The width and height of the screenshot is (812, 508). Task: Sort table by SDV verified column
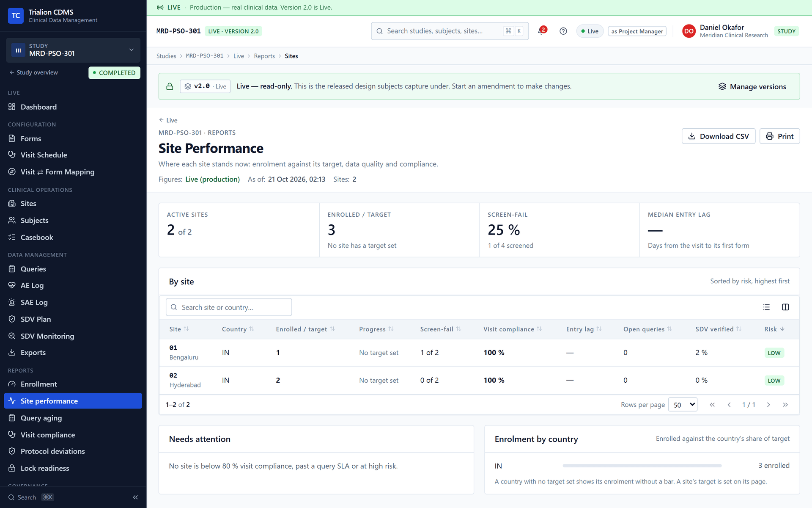pyautogui.click(x=718, y=329)
